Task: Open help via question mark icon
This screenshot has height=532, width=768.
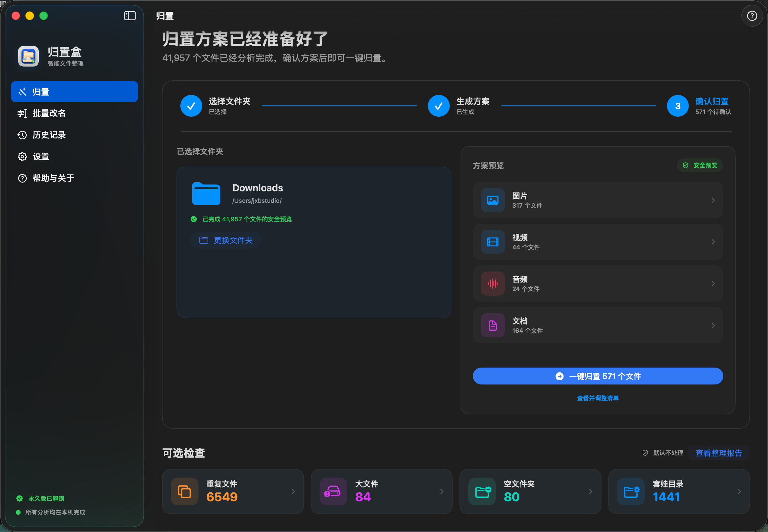Action: (x=752, y=16)
